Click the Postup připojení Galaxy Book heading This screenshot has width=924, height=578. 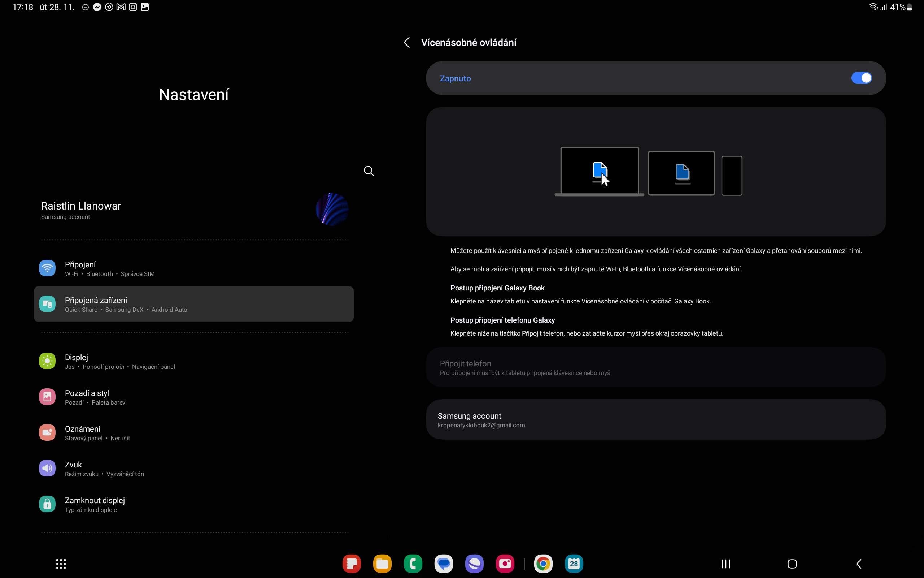point(497,288)
